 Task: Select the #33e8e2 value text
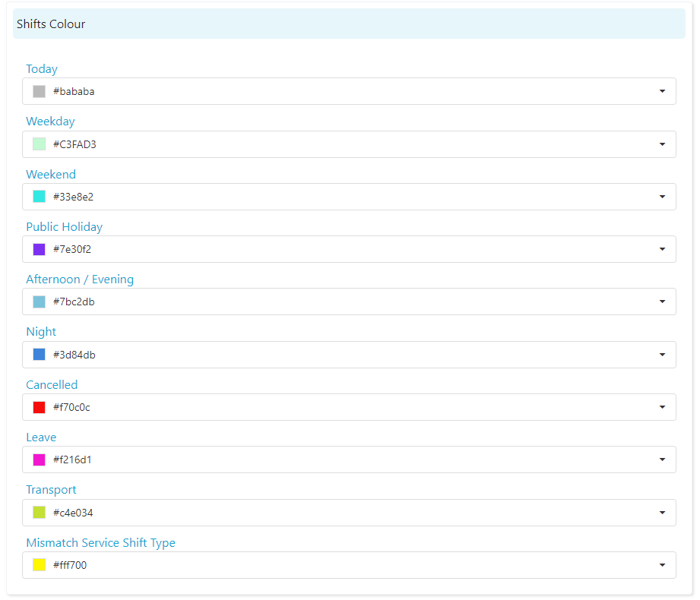73,197
